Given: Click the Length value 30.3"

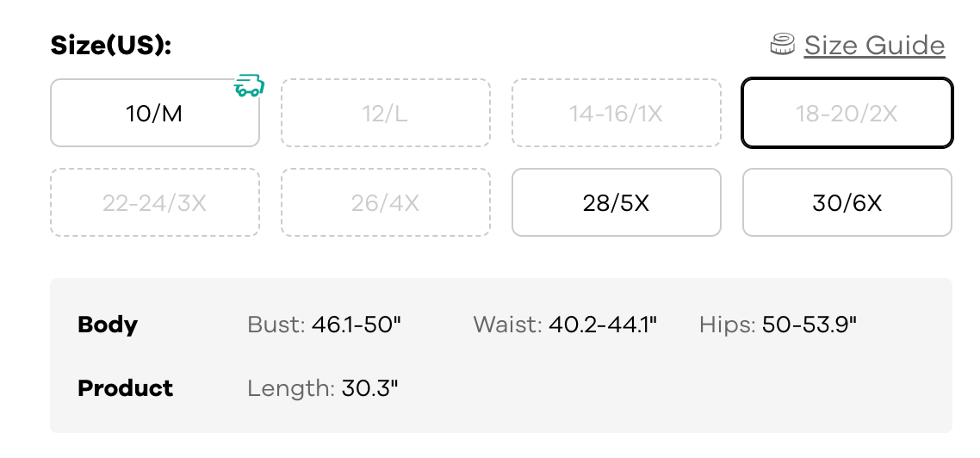Looking at the screenshot, I should pyautogui.click(x=370, y=388).
